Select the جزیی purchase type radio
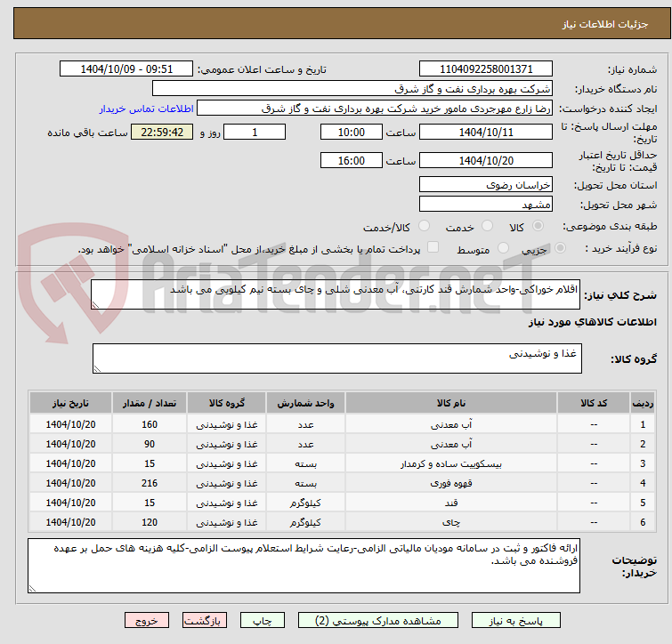672x644 pixels. 560,247
